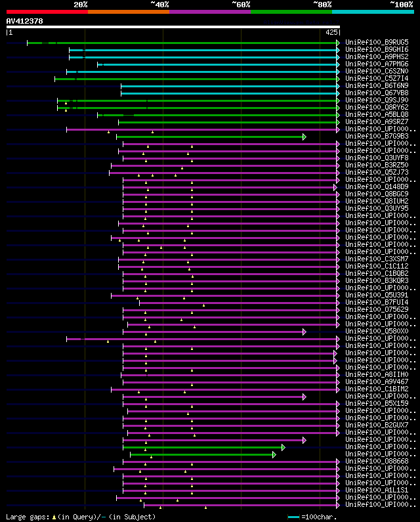Open the UniRef100_B9GHI6 hit label
The height and width of the screenshot is (522, 420).
pos(377,50)
